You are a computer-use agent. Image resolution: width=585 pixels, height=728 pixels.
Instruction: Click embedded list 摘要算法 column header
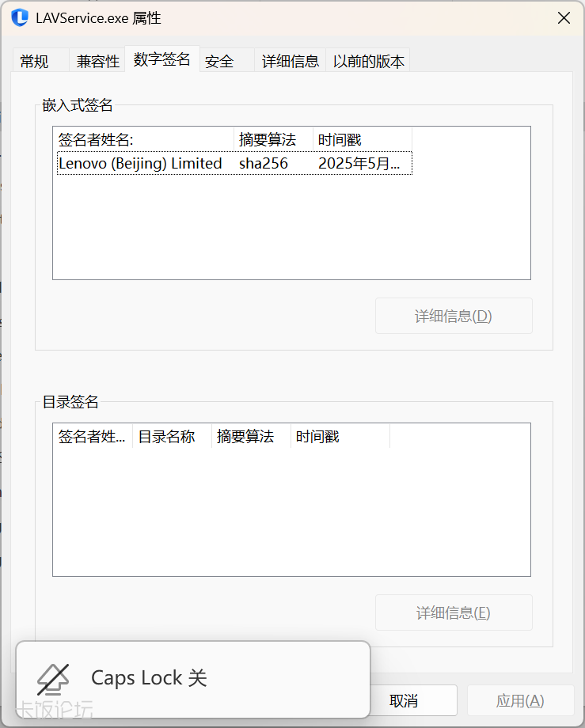click(x=273, y=139)
